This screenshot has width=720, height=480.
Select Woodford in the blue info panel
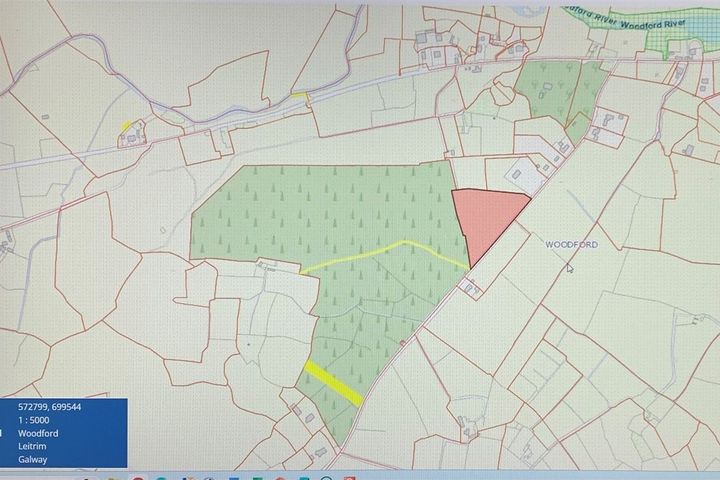(x=37, y=434)
